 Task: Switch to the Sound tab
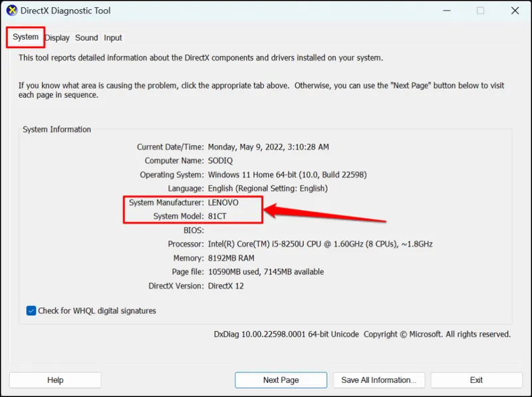86,38
